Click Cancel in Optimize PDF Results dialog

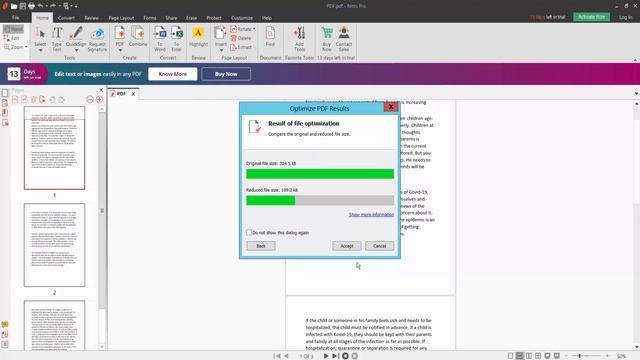[380, 246]
